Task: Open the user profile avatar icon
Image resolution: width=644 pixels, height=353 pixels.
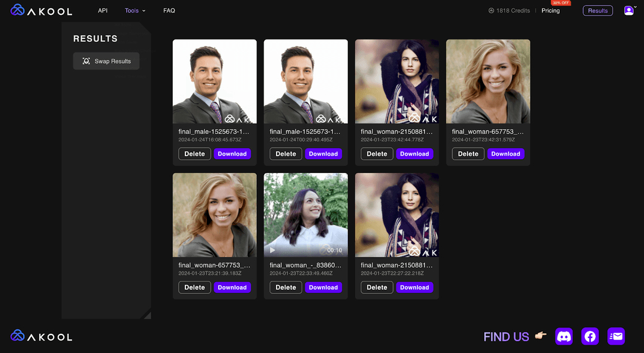Action: (x=629, y=11)
